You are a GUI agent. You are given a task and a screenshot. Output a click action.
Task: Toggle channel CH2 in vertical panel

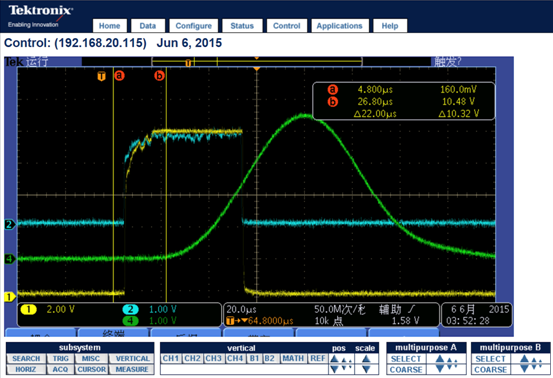pos(192,359)
